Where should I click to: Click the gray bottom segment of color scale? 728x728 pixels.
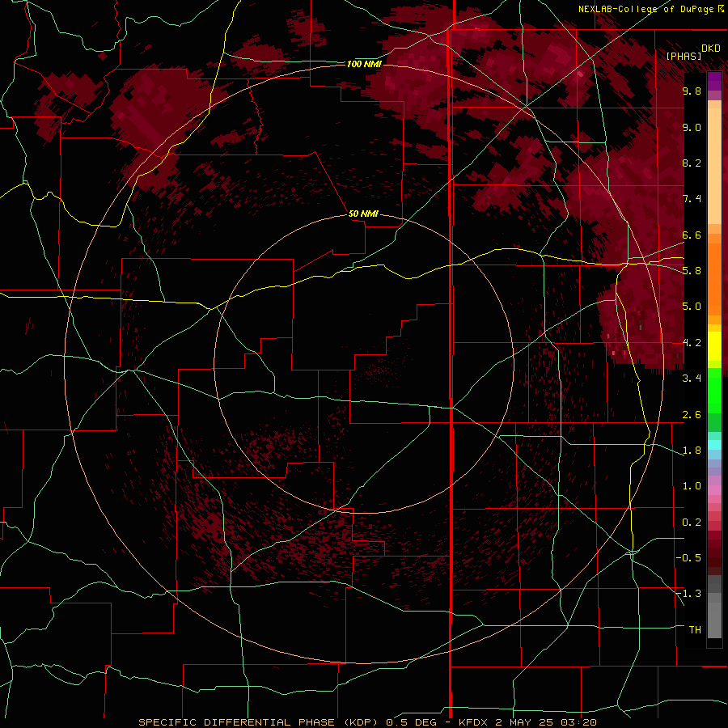(x=714, y=620)
